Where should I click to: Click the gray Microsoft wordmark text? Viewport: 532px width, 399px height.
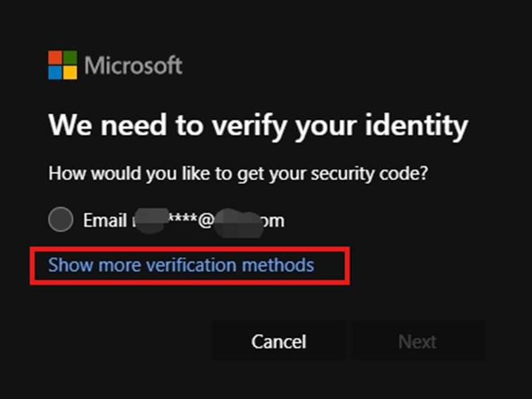[133, 65]
